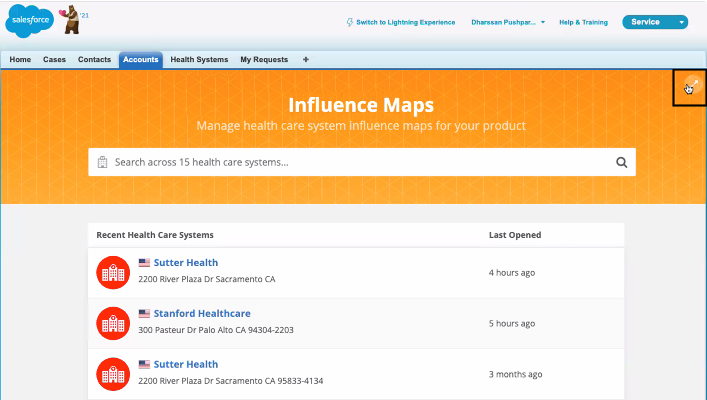Click the Lightning bolt icon
This screenshot has width=707, height=400.
349,22
